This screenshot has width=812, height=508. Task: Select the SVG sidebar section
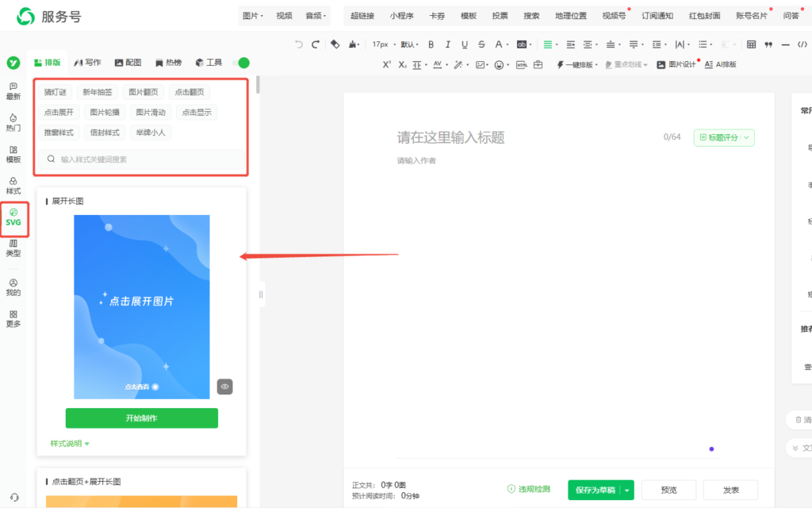[13, 217]
